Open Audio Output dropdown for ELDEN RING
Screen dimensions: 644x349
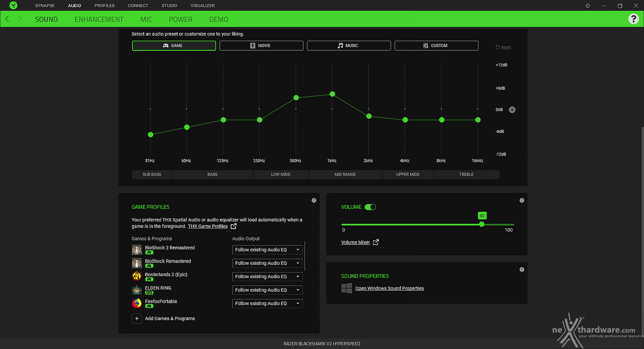(267, 290)
